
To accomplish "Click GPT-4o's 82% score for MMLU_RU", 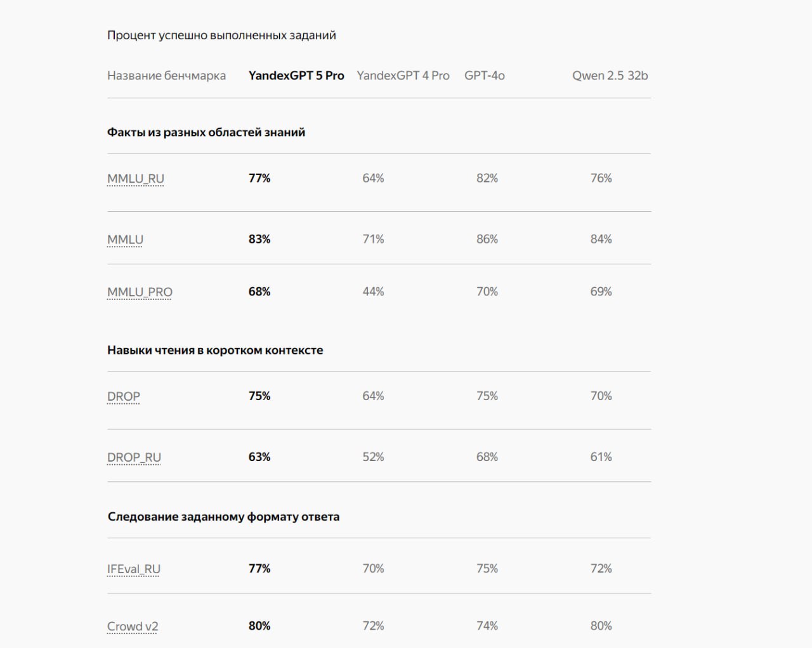I will tap(487, 178).
